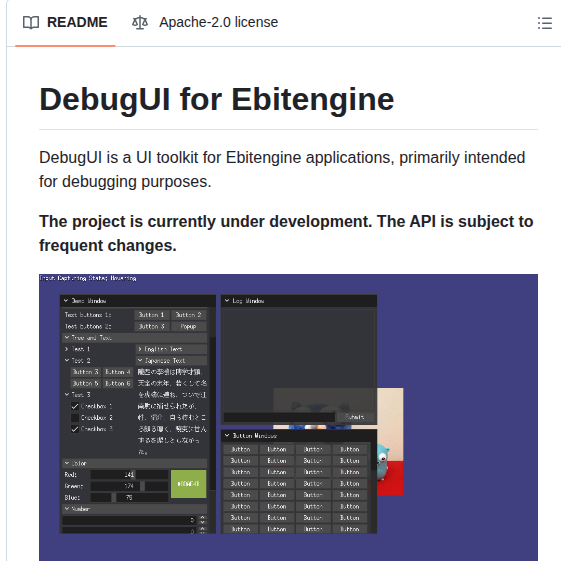Collapse the Japanese Text section
This screenshot has width=561, height=561.
(171, 360)
